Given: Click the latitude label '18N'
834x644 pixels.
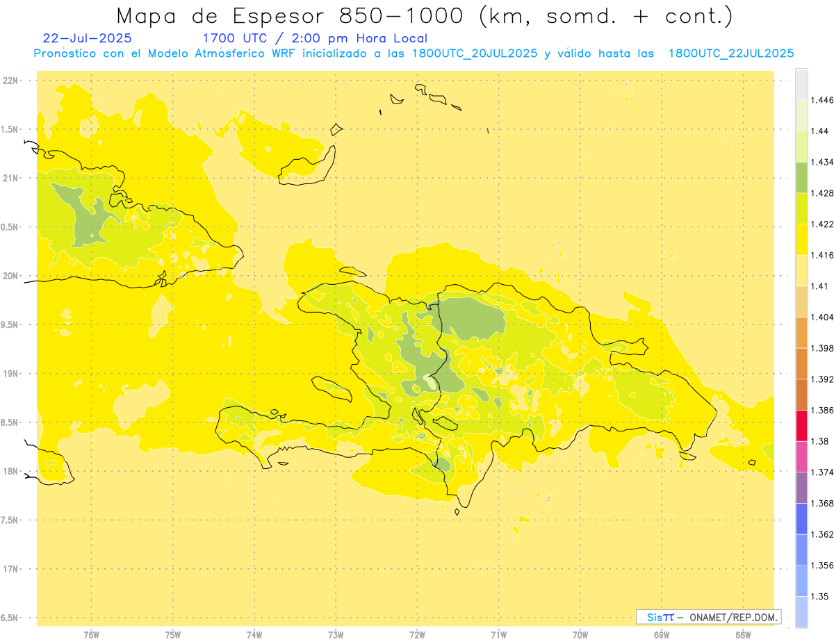Looking at the screenshot, I should click(10, 471).
